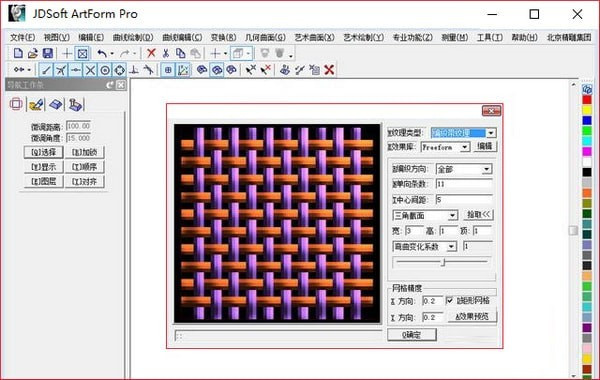The image size is (600, 380).
Task: Open the 3D cube view dropdown
Action: coord(249,54)
